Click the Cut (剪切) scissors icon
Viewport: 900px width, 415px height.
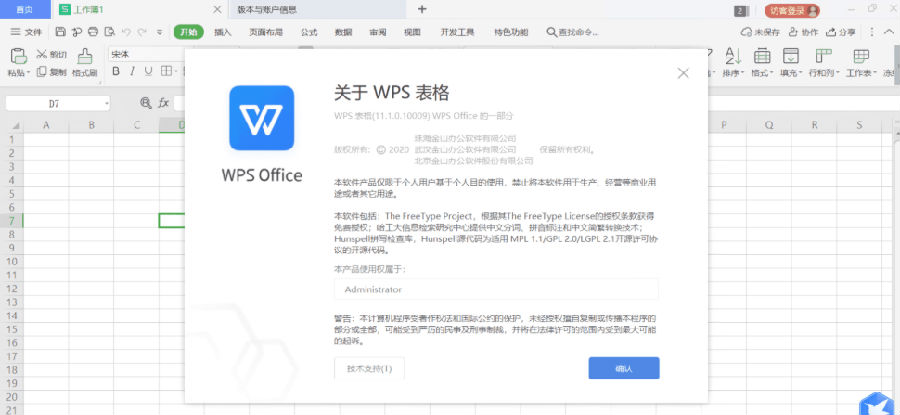(x=42, y=55)
